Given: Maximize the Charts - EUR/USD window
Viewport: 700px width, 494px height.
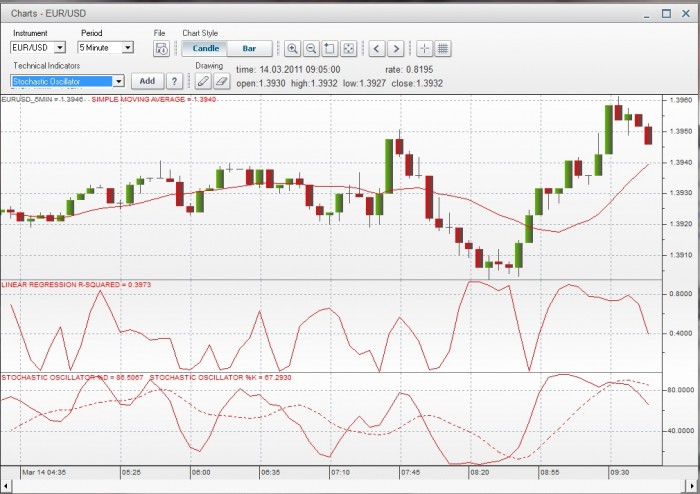Looking at the screenshot, I should pos(666,13).
